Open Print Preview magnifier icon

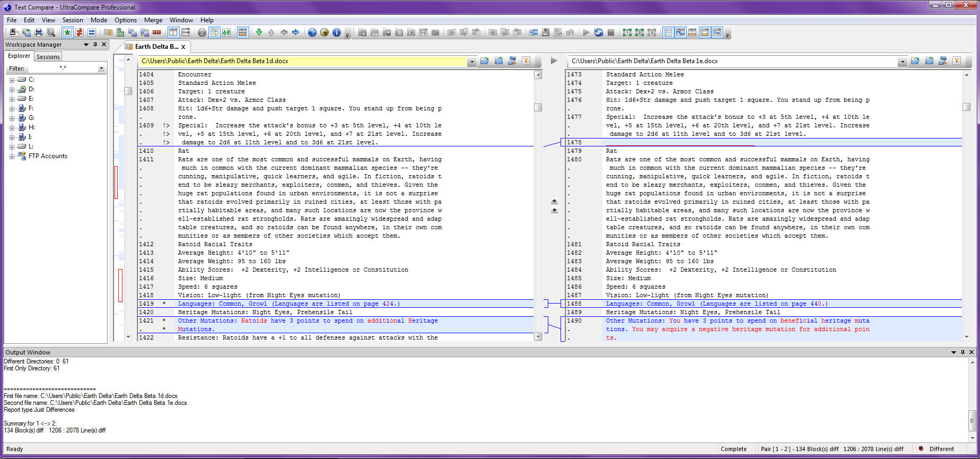coord(51,33)
